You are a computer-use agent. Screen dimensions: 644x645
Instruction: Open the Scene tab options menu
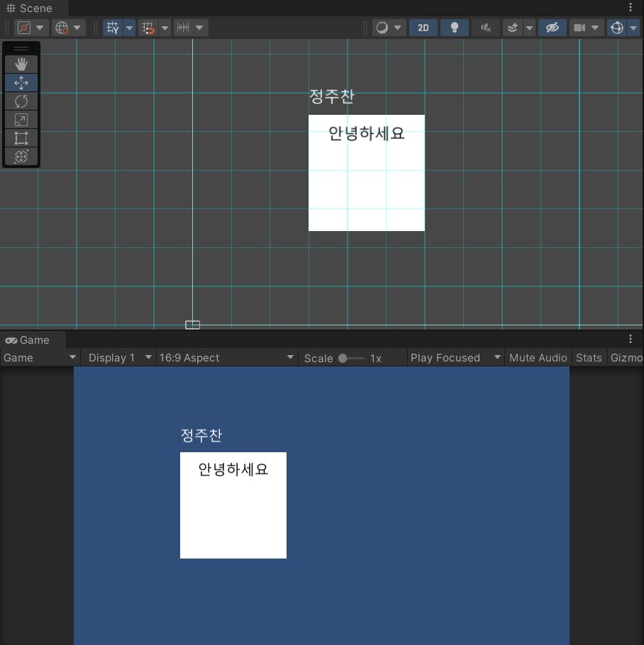coord(631,7)
